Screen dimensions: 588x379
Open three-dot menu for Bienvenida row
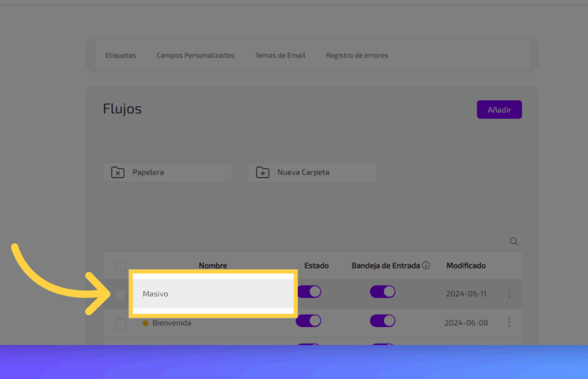tap(509, 323)
